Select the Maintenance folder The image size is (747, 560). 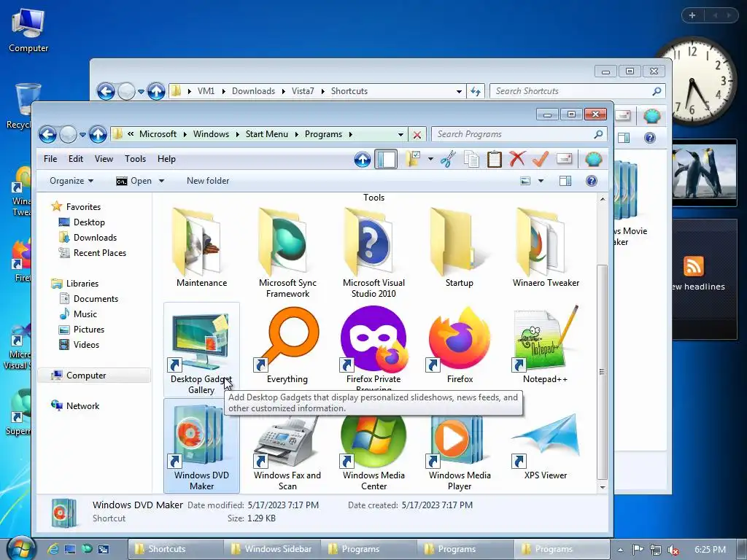coord(201,248)
